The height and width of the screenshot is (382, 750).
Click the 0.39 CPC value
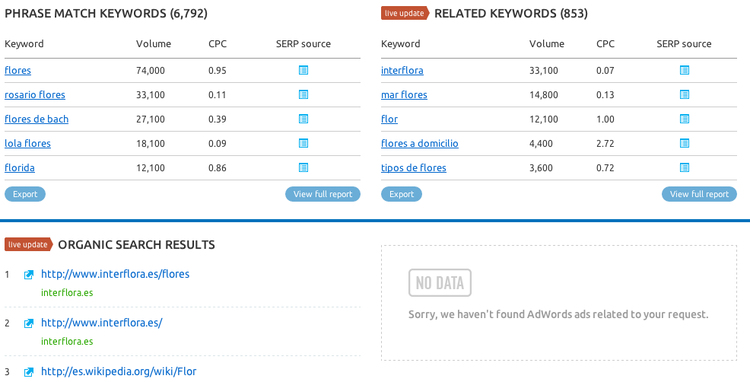217,119
